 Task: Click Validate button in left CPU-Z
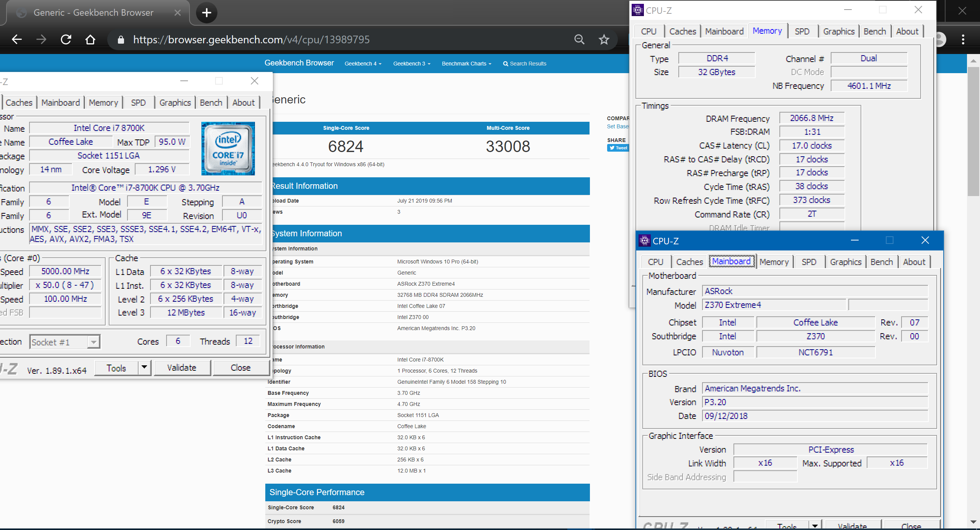[x=182, y=368]
